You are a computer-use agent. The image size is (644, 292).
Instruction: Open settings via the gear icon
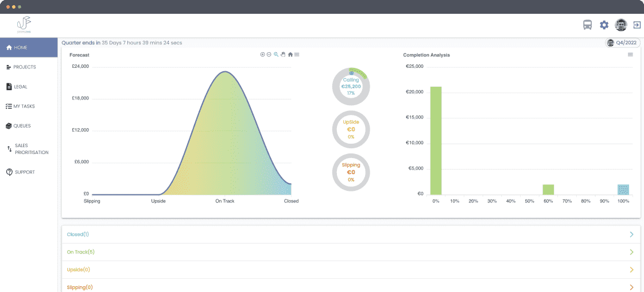point(604,25)
